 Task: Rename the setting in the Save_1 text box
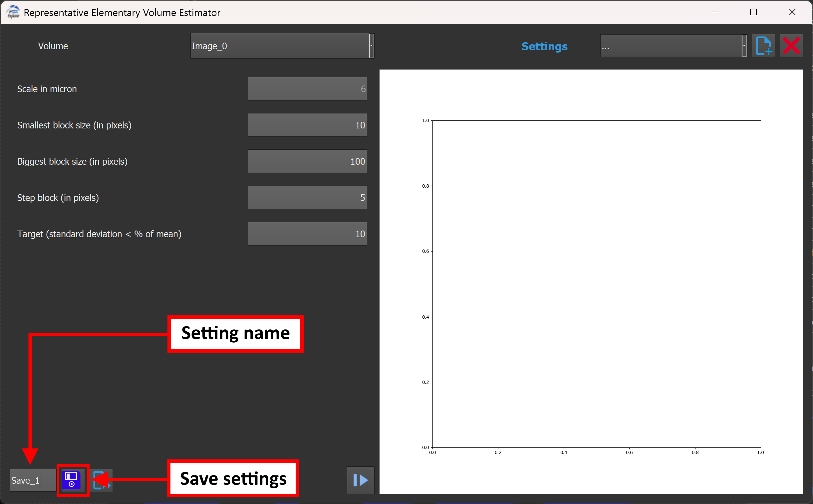[32, 480]
